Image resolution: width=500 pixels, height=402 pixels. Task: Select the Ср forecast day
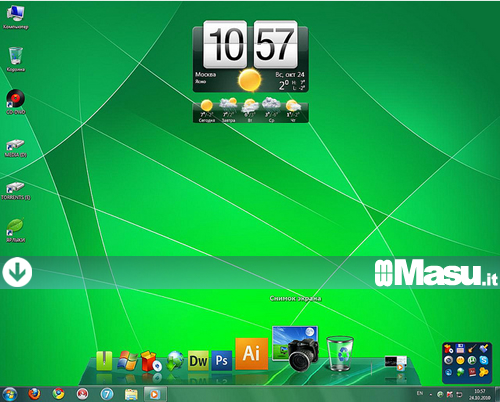(271, 110)
